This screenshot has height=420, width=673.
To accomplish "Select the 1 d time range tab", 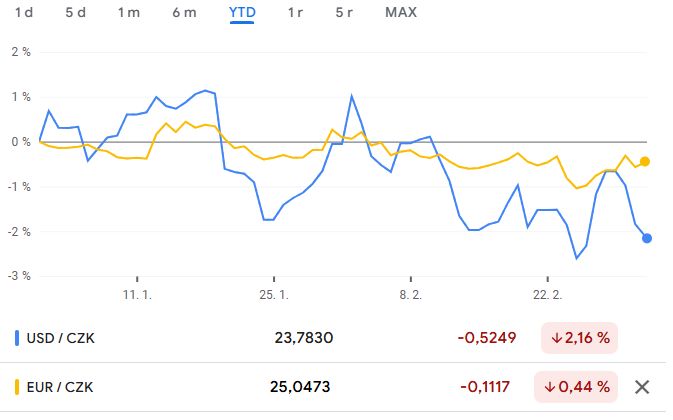I will 24,12.
